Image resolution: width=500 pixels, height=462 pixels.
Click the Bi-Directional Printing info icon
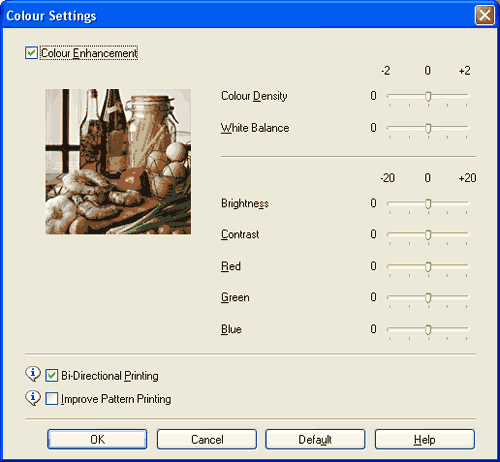coord(33,374)
